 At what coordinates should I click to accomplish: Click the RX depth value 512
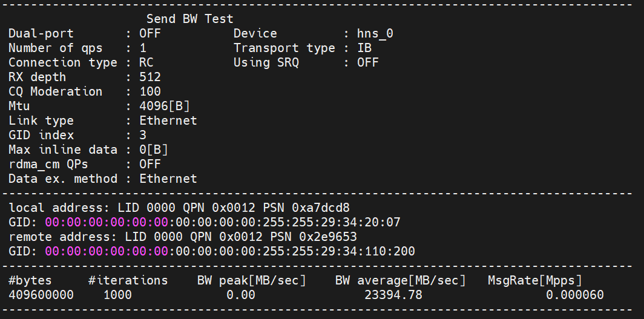pyautogui.click(x=149, y=77)
